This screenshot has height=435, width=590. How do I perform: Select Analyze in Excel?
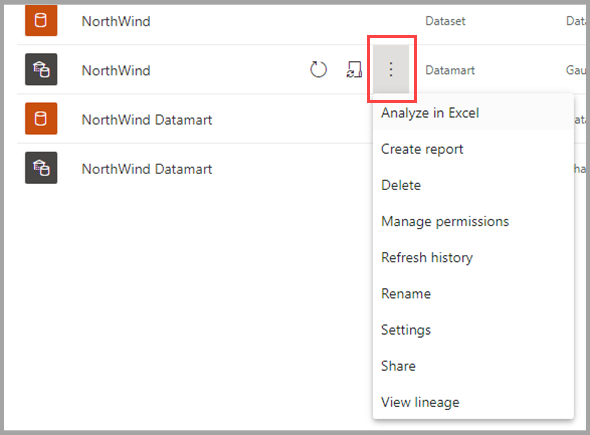coord(473,113)
